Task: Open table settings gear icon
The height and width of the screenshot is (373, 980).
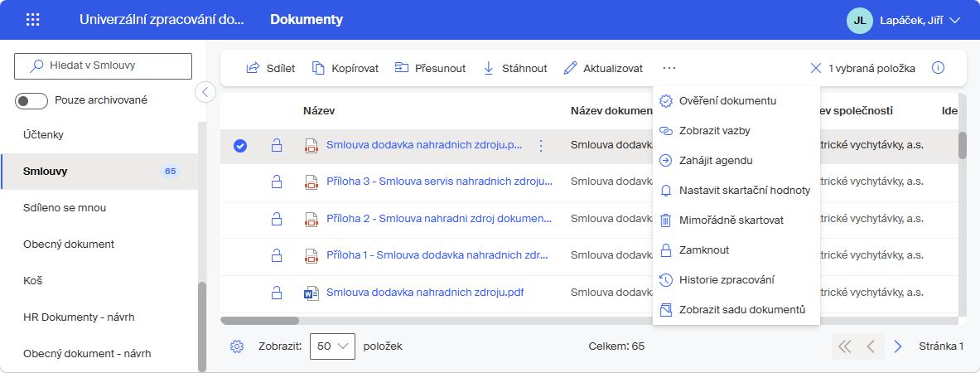Action: pyautogui.click(x=236, y=346)
